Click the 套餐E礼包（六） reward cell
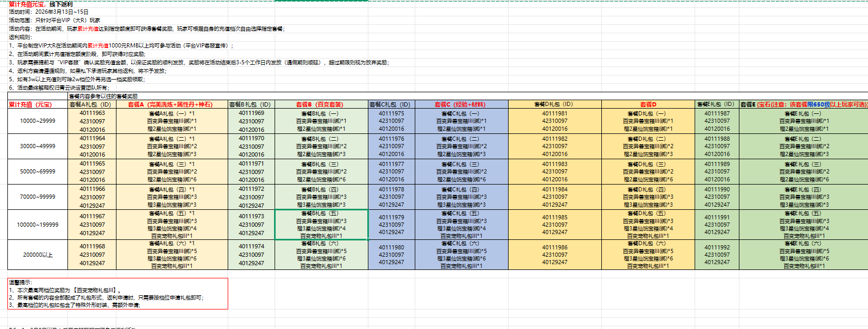 pyautogui.click(x=803, y=255)
